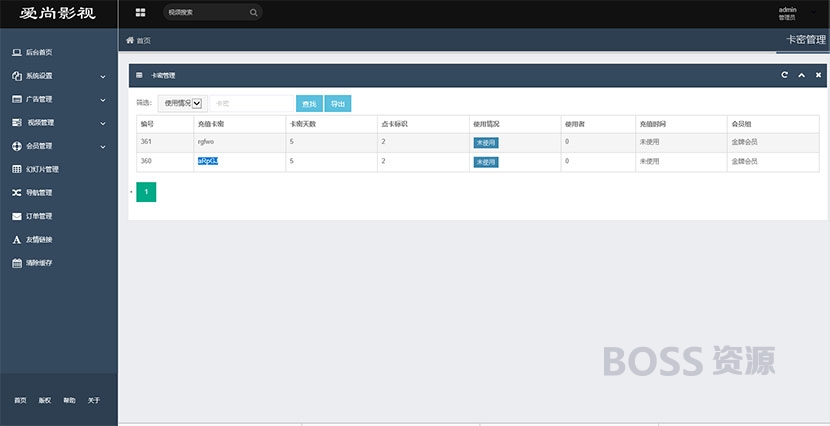
Task: Open the 后台首页 laptop icon in sidebar
Action: [17, 52]
